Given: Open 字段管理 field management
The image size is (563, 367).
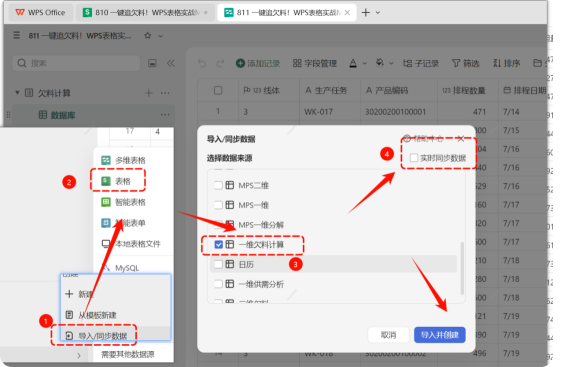Looking at the screenshot, I should tap(315, 64).
